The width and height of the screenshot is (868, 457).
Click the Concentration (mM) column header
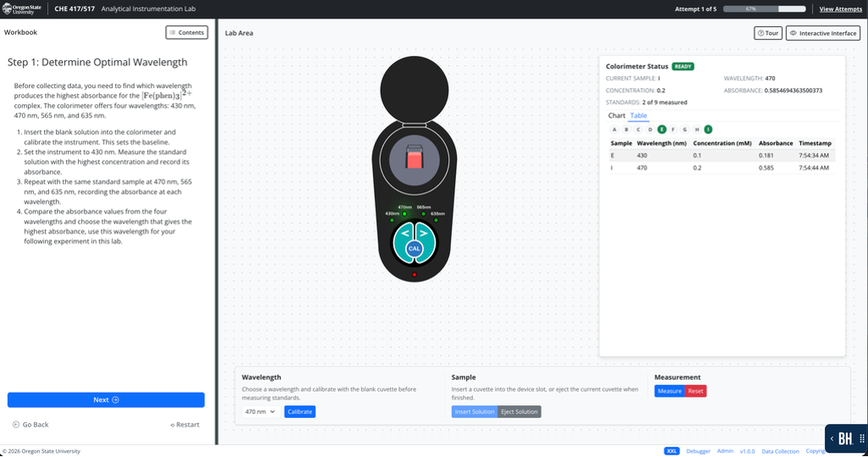coord(722,144)
